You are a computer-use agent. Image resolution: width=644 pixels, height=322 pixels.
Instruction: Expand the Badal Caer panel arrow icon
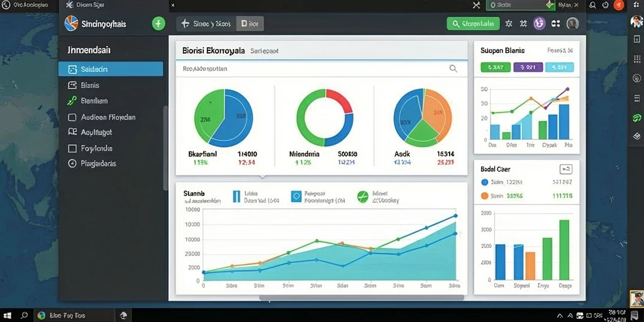565,169
